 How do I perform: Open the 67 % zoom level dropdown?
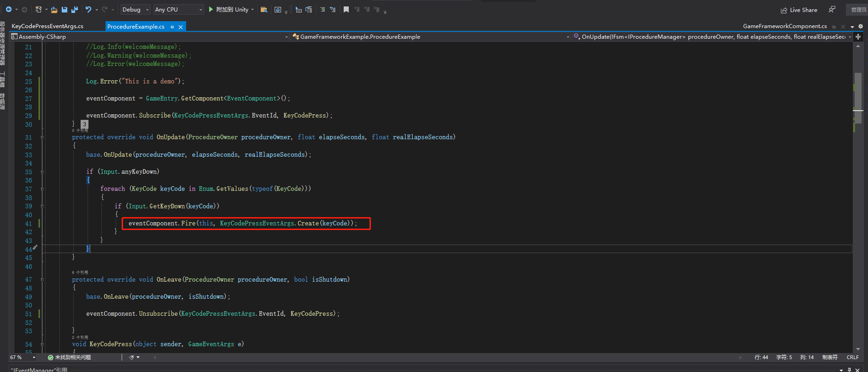[x=23, y=357]
